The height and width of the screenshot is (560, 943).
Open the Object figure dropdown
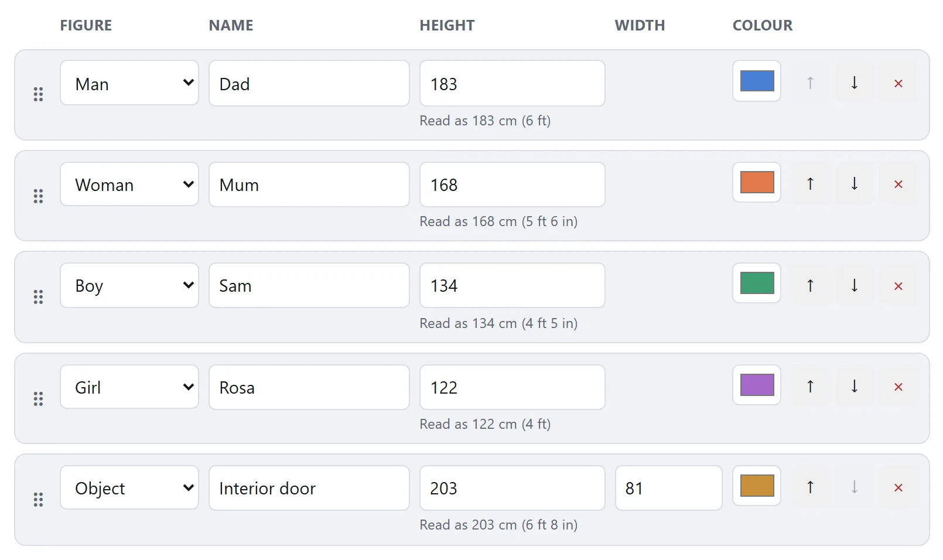click(129, 487)
